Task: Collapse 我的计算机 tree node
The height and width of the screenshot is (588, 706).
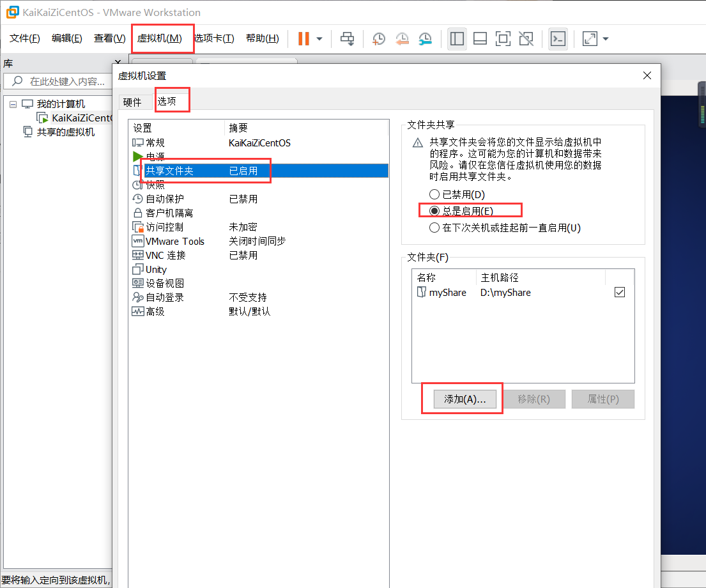Action: click(13, 104)
